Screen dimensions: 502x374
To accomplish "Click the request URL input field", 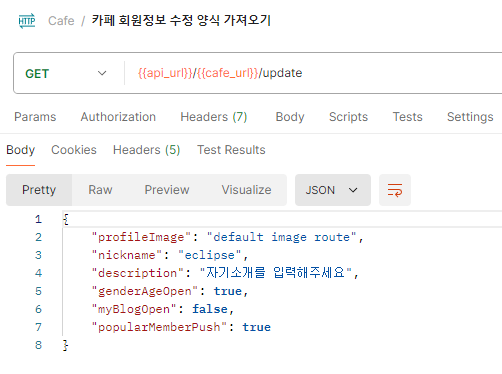I will tap(313, 73).
